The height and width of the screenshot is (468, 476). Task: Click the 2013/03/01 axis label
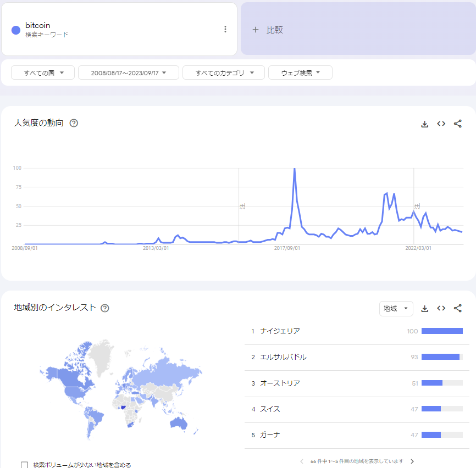[x=156, y=248]
